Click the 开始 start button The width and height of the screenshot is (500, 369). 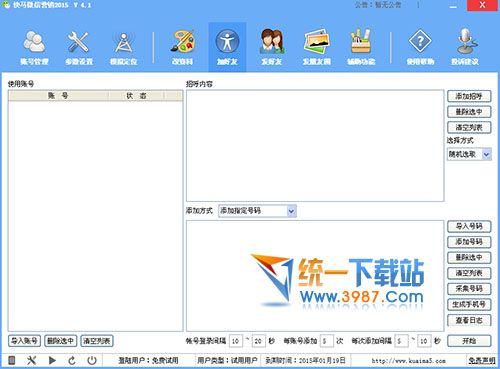pyautogui.click(x=469, y=341)
